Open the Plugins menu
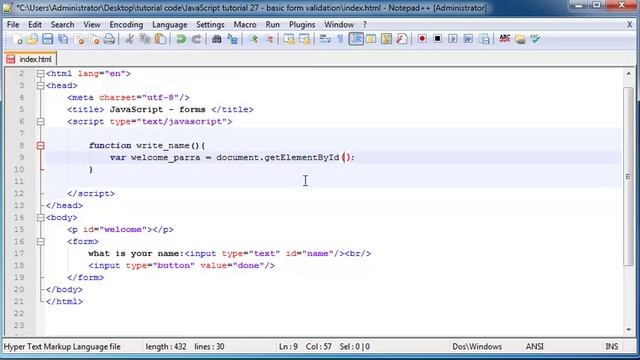The width and height of the screenshot is (640, 360). pos(302,24)
